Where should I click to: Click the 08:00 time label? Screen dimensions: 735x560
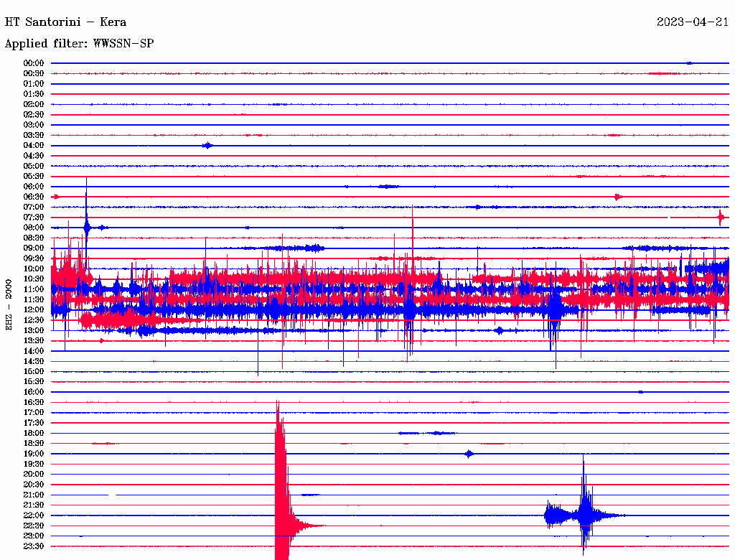34,228
